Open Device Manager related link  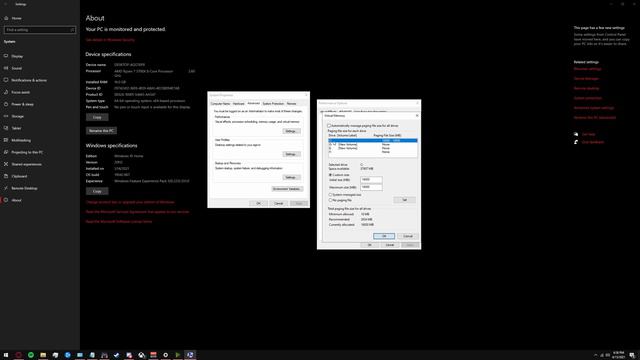(x=586, y=79)
